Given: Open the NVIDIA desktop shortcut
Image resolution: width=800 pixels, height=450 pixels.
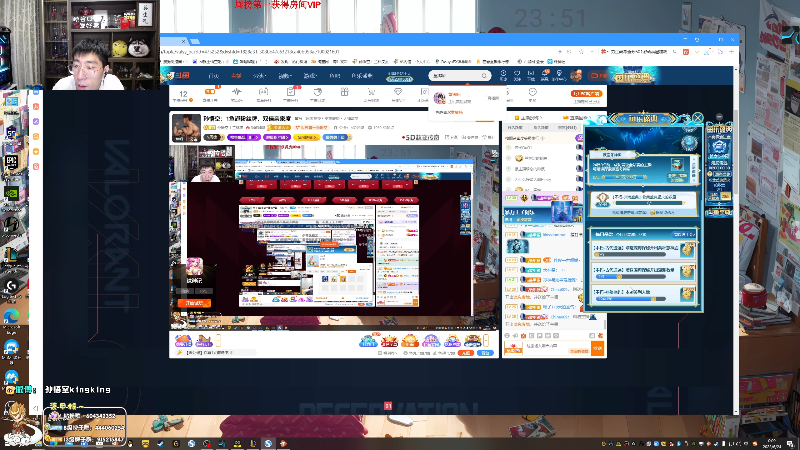Looking at the screenshot, I should pos(11,194).
